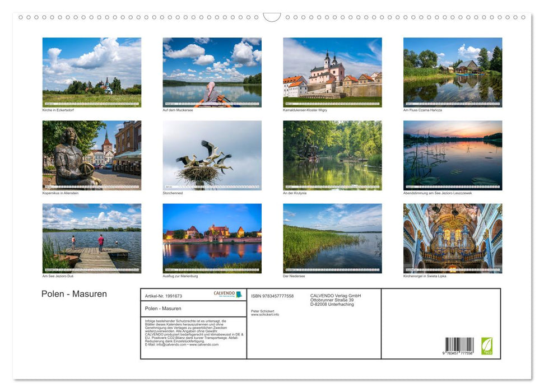544x392 pixels.
Task: Select the Der Niedersee lake image
Action: point(332,237)
